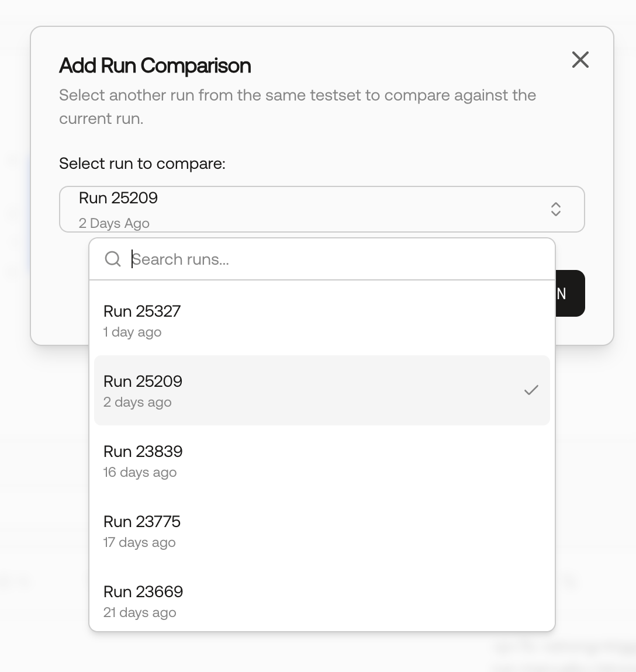Close the Add Run Comparison dialog
Viewport: 636px width, 672px height.
coord(580,60)
